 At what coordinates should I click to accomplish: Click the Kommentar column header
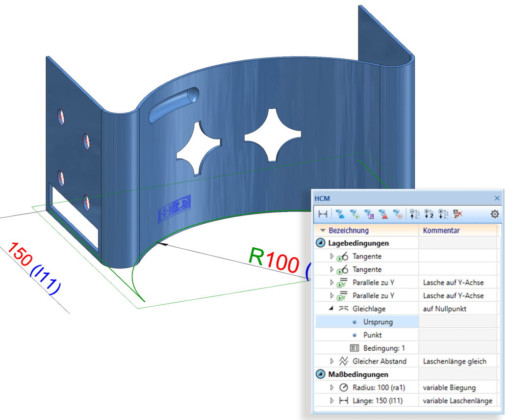[441, 230]
